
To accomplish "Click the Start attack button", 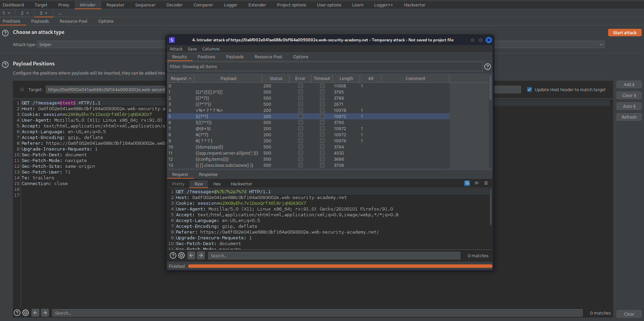I will [x=625, y=33].
